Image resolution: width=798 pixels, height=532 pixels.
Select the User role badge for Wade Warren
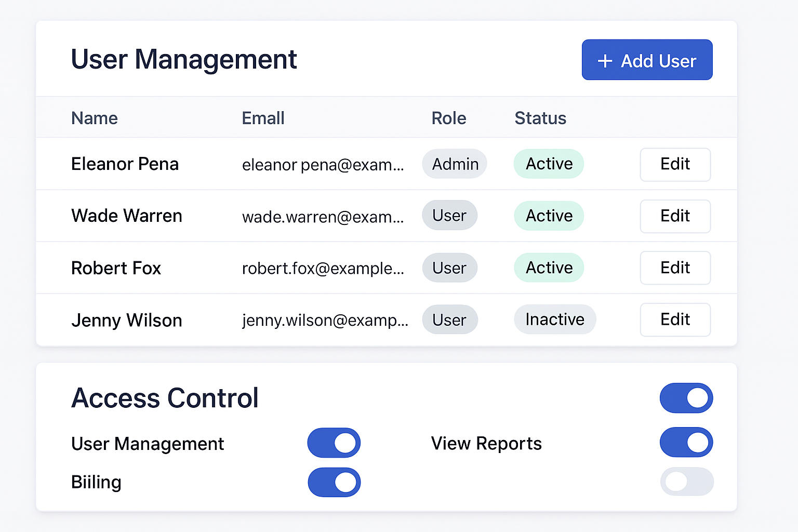449,215
